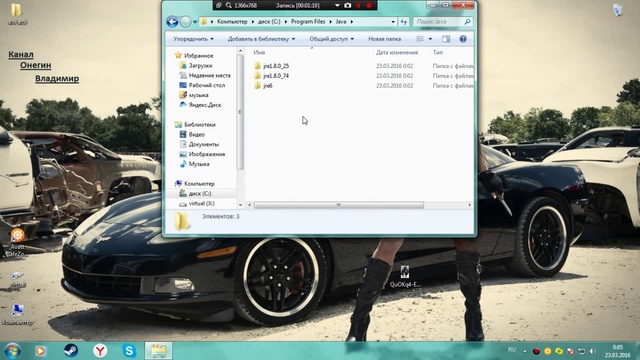
Task: Select the jre6 folder
Action: (x=268, y=86)
